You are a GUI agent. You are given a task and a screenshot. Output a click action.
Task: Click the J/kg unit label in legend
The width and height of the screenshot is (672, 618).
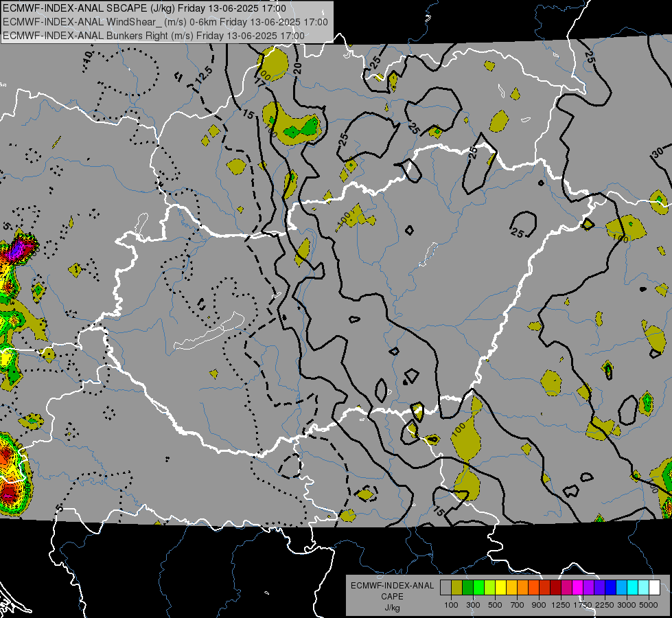click(x=392, y=608)
